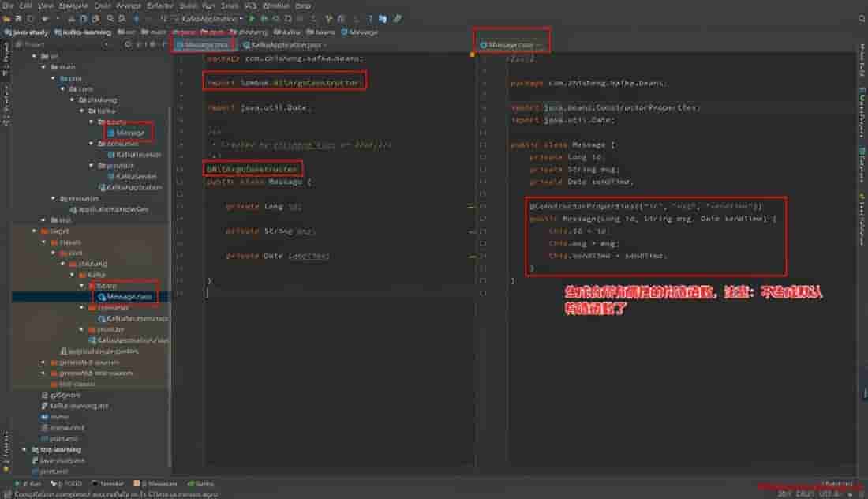The image size is (868, 499).
Task: Open the TODO tool window
Action: click(67, 483)
